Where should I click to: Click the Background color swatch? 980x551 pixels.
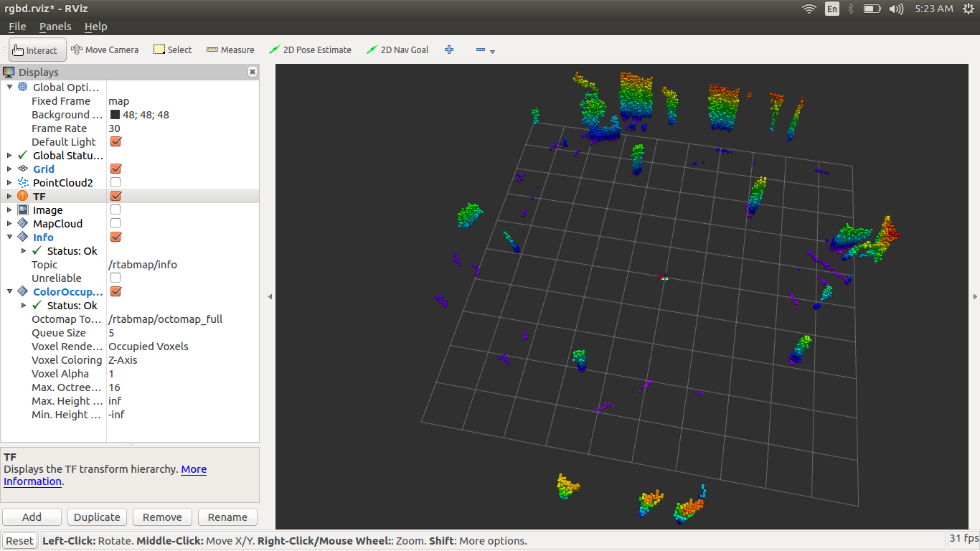[x=115, y=115]
